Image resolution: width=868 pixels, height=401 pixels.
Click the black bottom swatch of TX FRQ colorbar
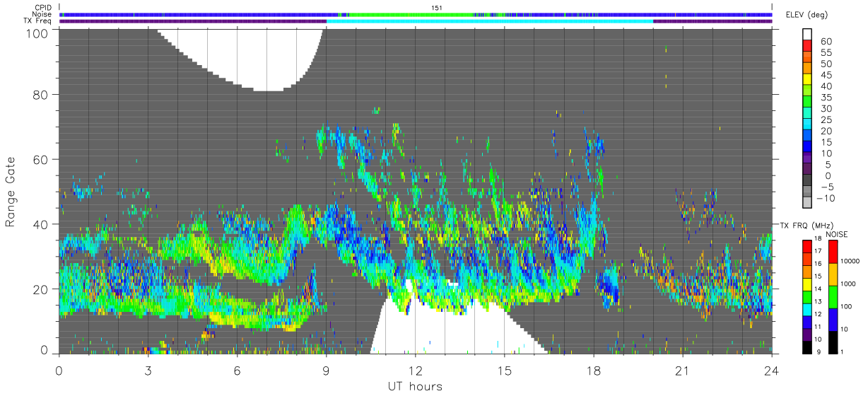coord(807,347)
